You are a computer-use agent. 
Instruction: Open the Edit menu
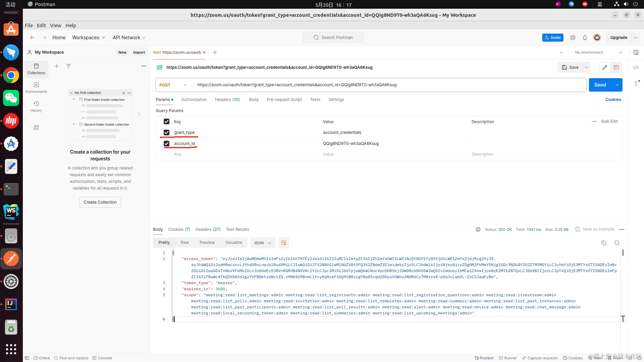[x=41, y=25]
